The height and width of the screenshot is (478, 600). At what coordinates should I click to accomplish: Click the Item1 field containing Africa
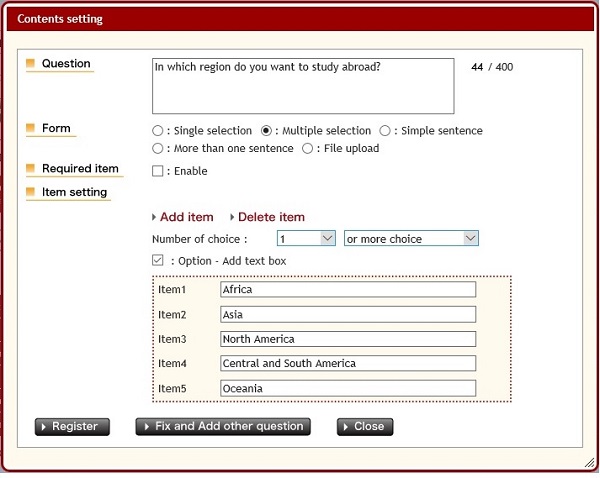coord(347,290)
